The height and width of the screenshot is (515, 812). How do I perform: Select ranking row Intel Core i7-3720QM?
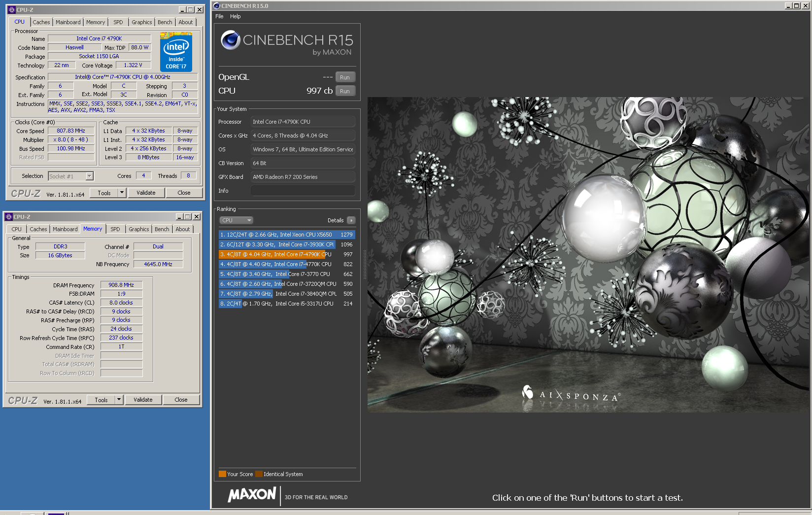click(x=287, y=284)
